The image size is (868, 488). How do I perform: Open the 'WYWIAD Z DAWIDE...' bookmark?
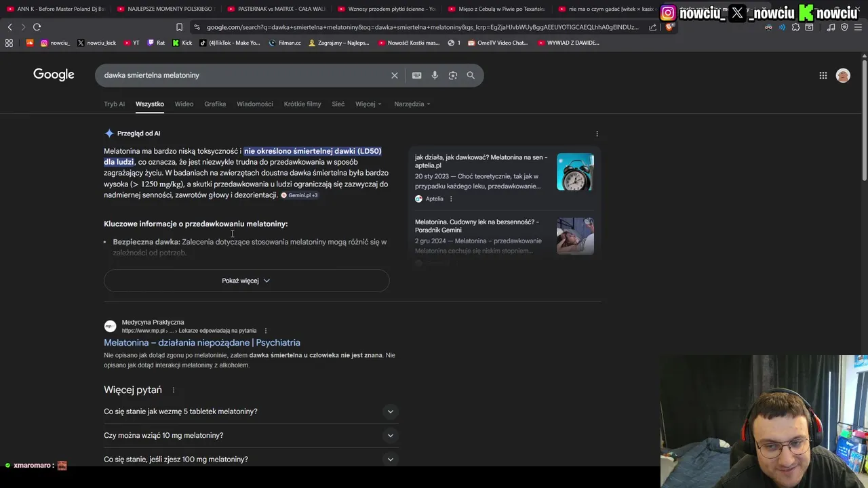click(x=568, y=43)
